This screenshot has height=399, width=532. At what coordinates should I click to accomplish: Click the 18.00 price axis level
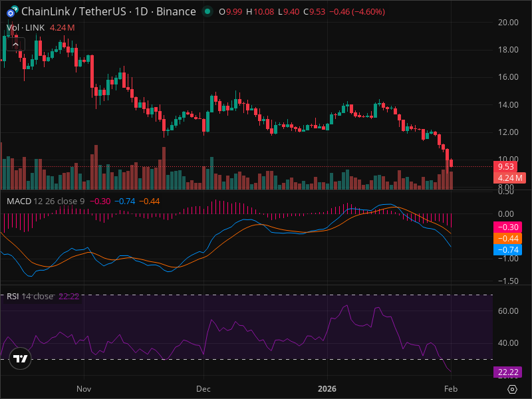click(x=508, y=50)
